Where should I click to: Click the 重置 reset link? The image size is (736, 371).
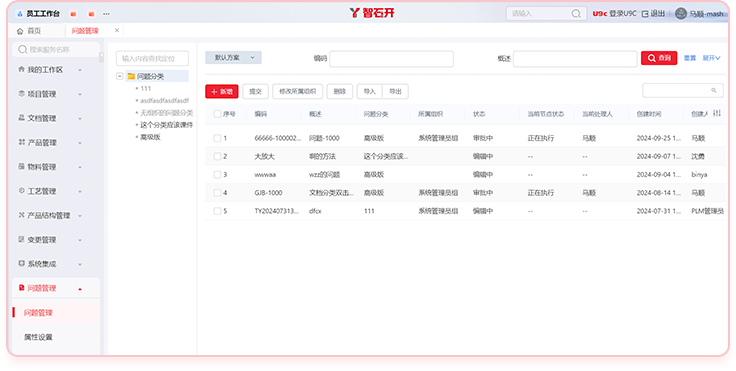pos(690,58)
